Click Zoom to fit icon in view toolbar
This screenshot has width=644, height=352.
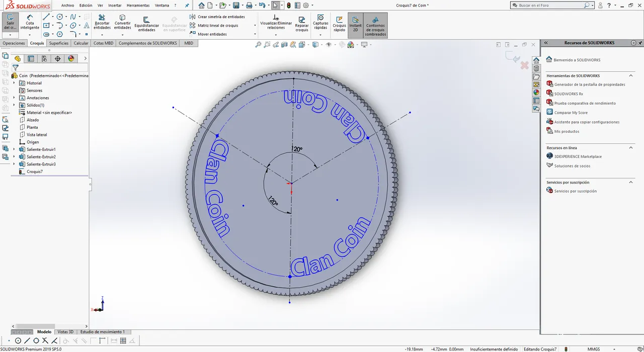[259, 45]
